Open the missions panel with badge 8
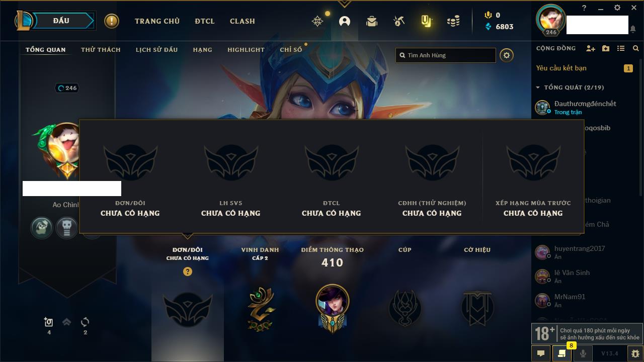 tap(562, 353)
